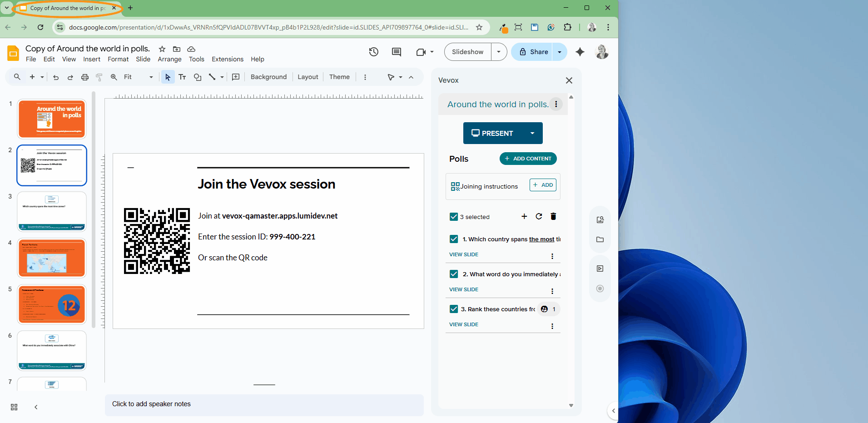Uncheck poll 1 about country time zones
This screenshot has width=868, height=423.
point(454,239)
